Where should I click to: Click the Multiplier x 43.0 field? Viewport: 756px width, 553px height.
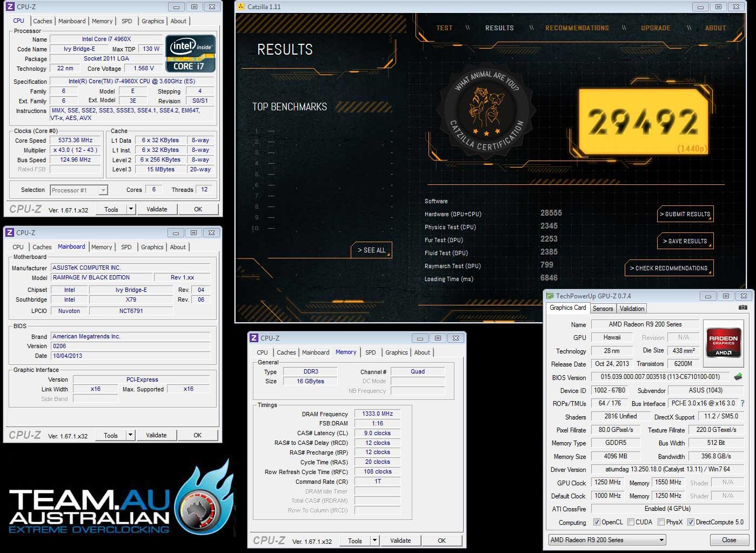click(76, 150)
